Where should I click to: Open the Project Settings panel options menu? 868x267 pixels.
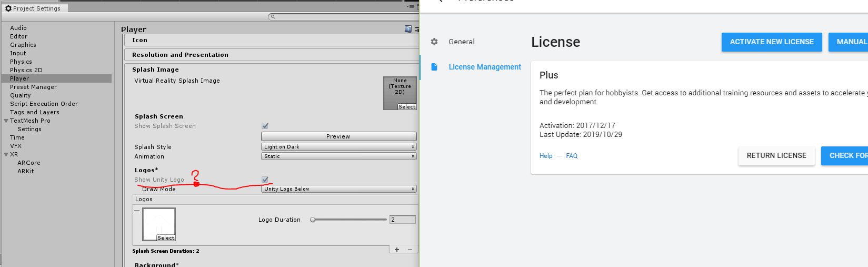(411, 7)
